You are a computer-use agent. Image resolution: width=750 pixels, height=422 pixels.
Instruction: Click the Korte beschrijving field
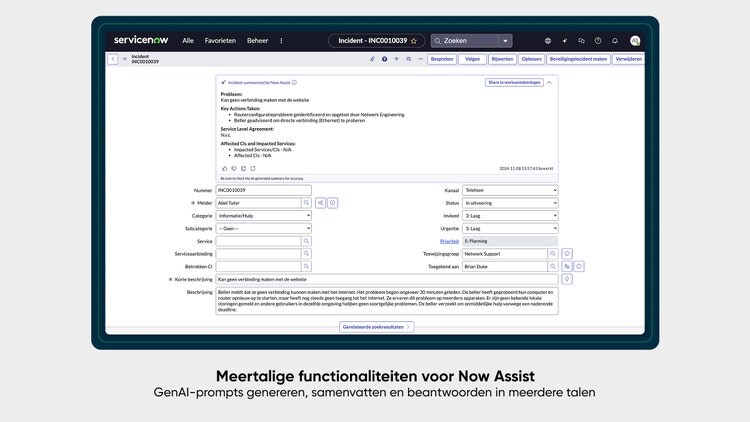tap(387, 279)
